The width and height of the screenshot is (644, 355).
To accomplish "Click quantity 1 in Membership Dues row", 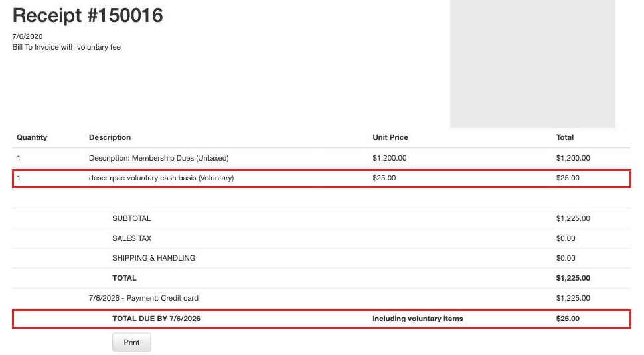I will click(19, 158).
